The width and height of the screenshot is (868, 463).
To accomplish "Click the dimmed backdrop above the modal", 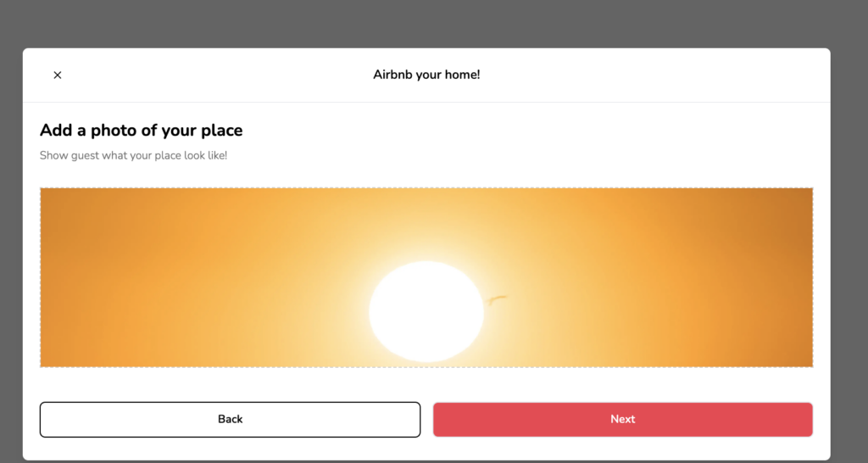I will pos(426,23).
